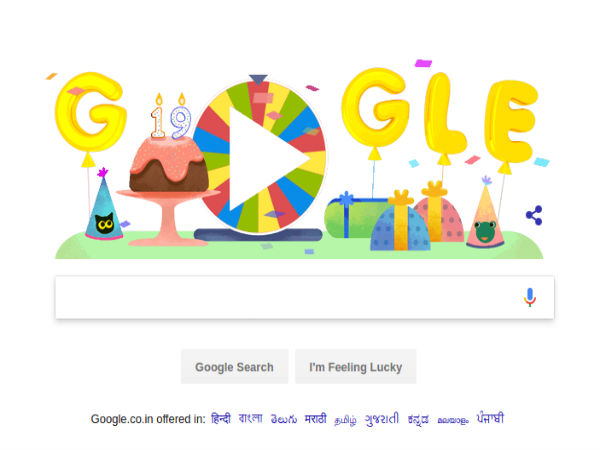The height and width of the screenshot is (450, 600).
Task: Switch language to ਪੰਜਾਬੀ
Action: point(490,418)
